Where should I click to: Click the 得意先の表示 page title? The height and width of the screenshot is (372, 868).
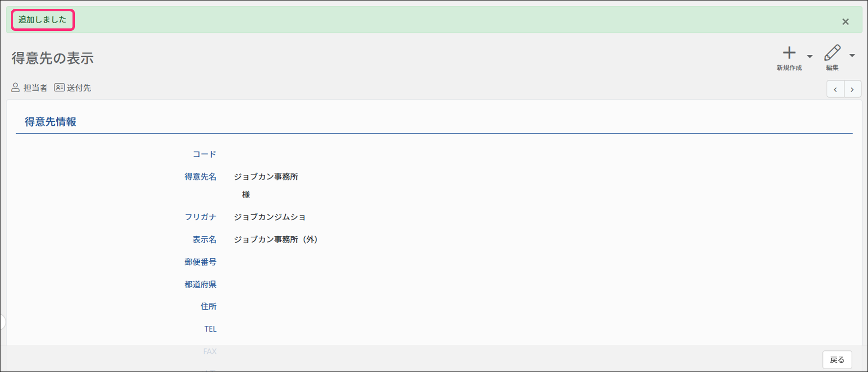point(52,58)
